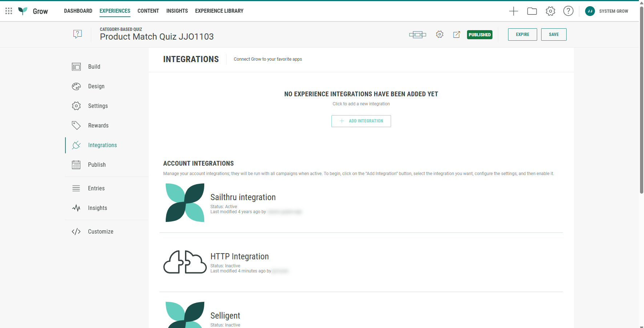Screen dimensions: 644x328
Task: Save the quiz with Save button
Action: (554, 35)
